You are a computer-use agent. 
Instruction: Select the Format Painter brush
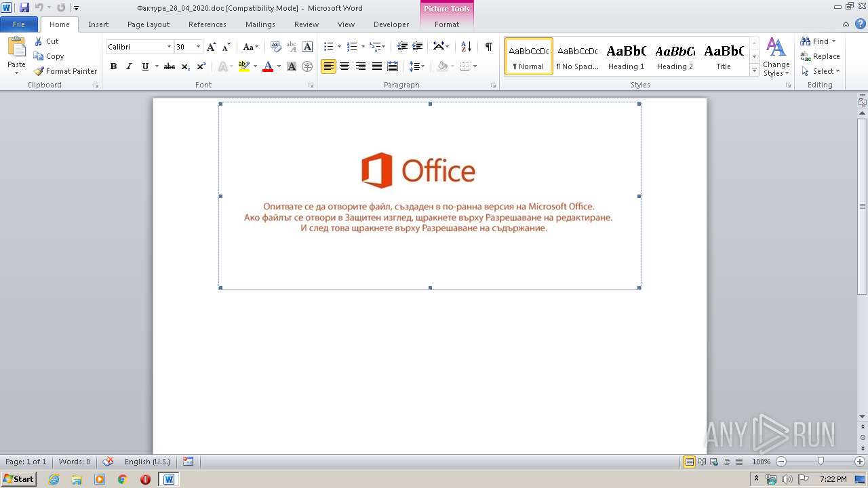click(39, 71)
